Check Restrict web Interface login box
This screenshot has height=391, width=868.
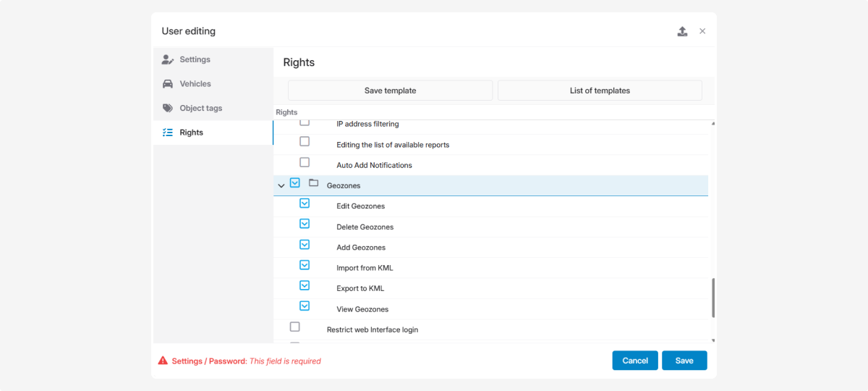(294, 327)
